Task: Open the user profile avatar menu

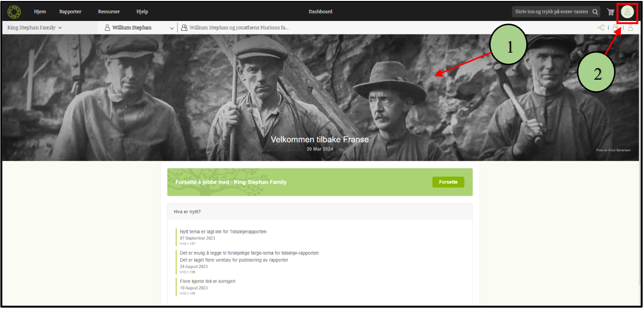Action: click(627, 12)
